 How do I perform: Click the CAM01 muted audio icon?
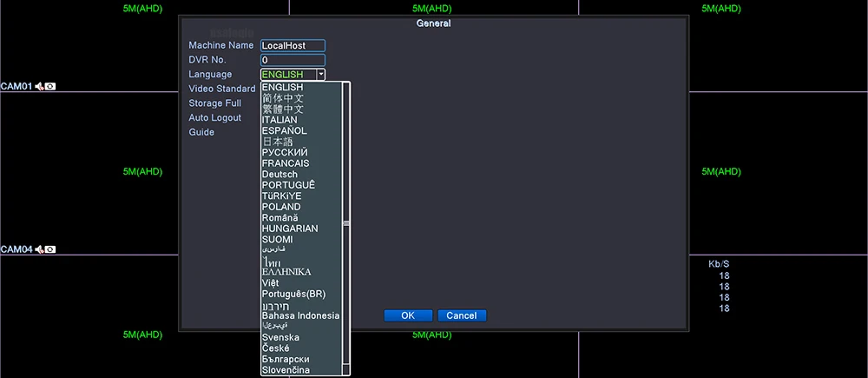click(x=39, y=87)
